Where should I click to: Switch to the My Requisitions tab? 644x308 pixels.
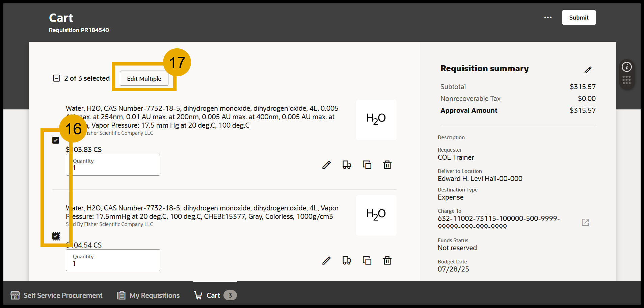click(x=147, y=295)
